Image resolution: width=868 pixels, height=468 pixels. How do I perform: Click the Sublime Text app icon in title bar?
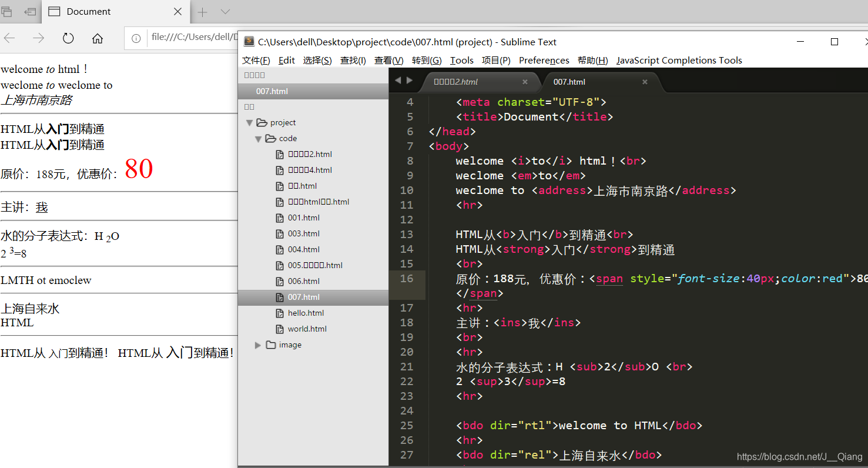[x=249, y=42]
